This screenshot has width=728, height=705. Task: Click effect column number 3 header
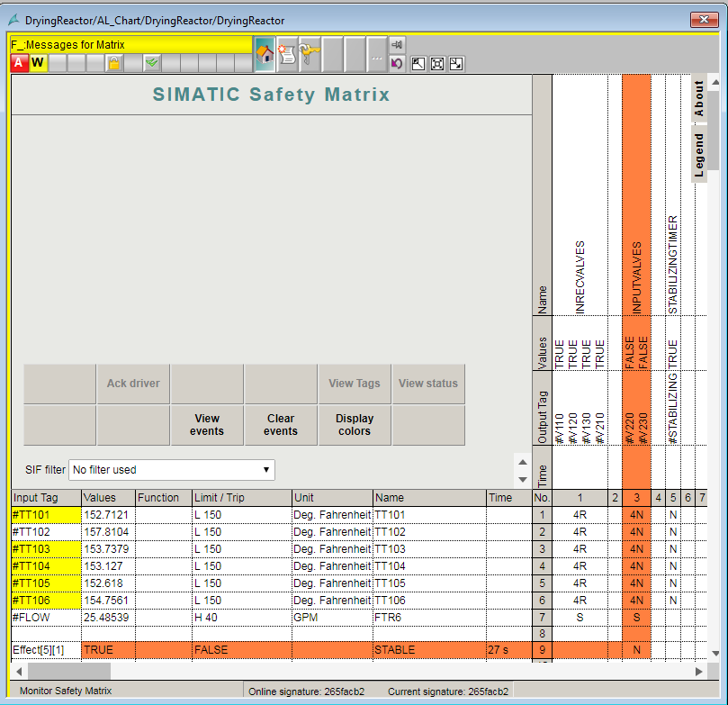point(636,498)
